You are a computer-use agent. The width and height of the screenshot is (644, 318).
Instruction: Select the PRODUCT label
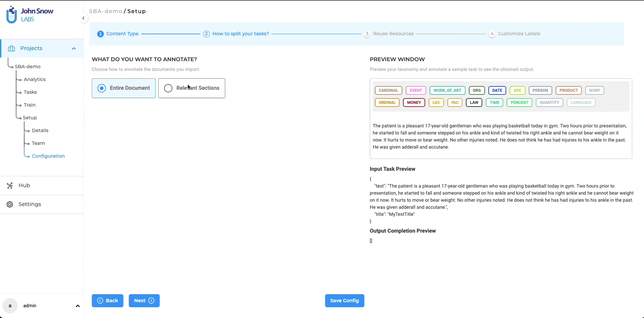pyautogui.click(x=569, y=90)
